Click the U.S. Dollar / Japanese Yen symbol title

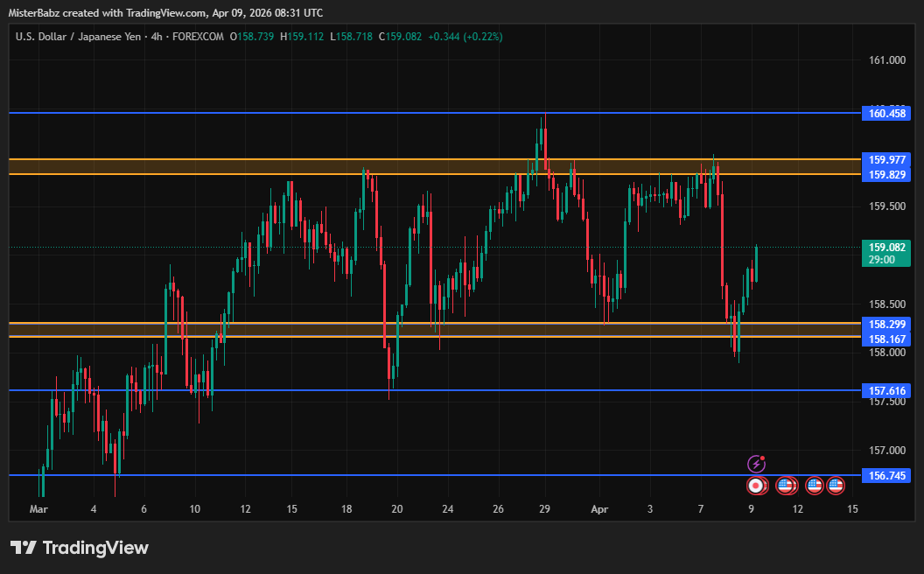pos(79,37)
